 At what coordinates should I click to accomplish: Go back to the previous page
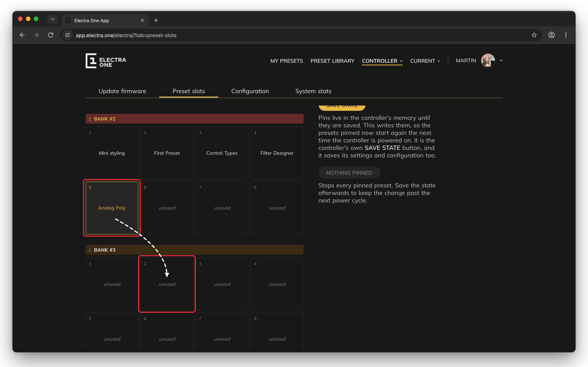tap(22, 35)
